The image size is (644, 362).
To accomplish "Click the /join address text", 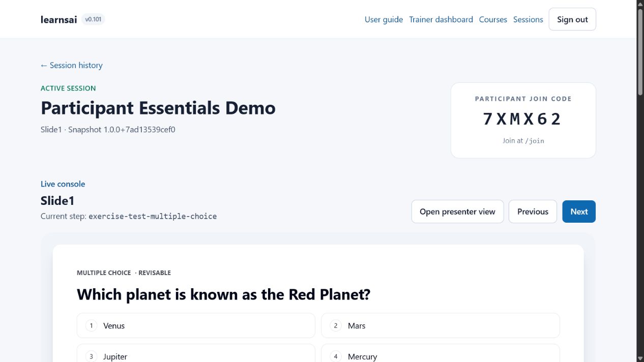I will point(535,141).
